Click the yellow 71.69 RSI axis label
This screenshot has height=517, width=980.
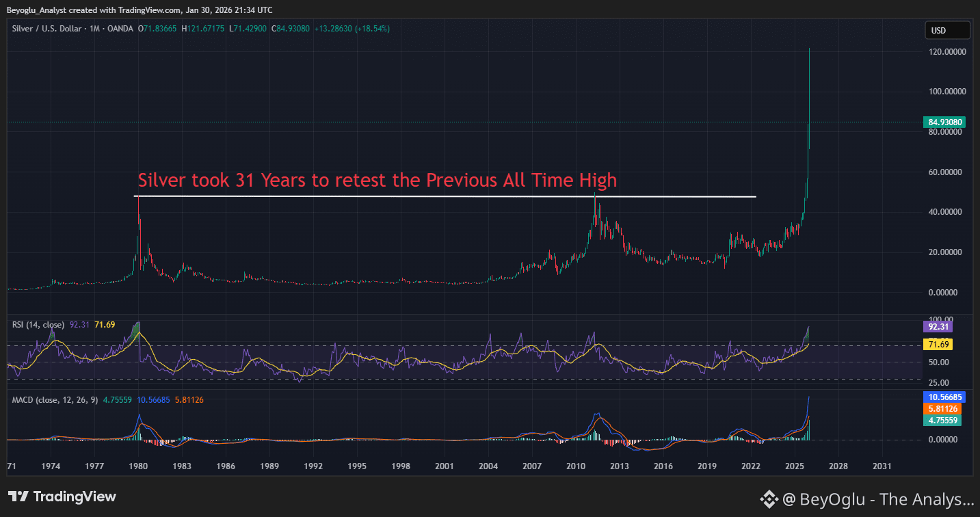point(938,345)
